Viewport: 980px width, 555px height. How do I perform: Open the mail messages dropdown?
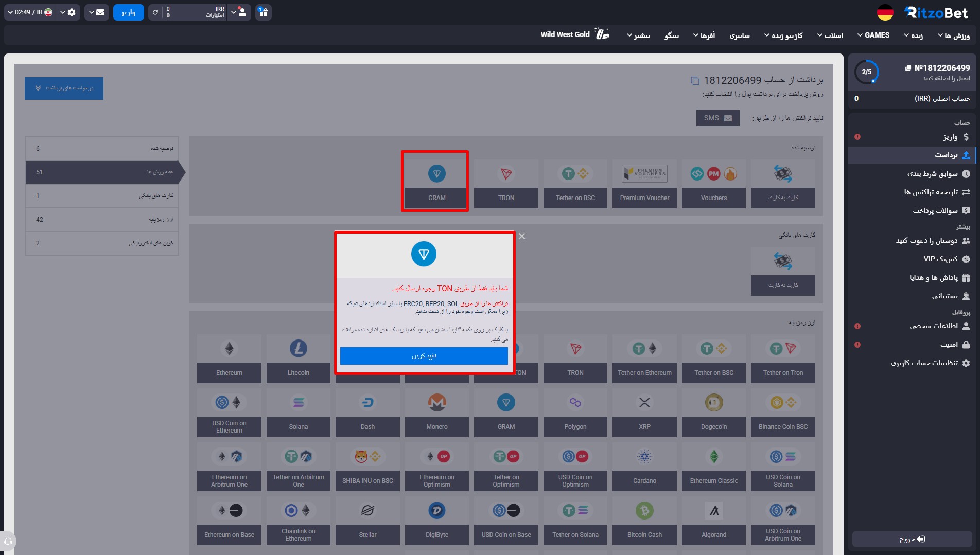coord(97,12)
